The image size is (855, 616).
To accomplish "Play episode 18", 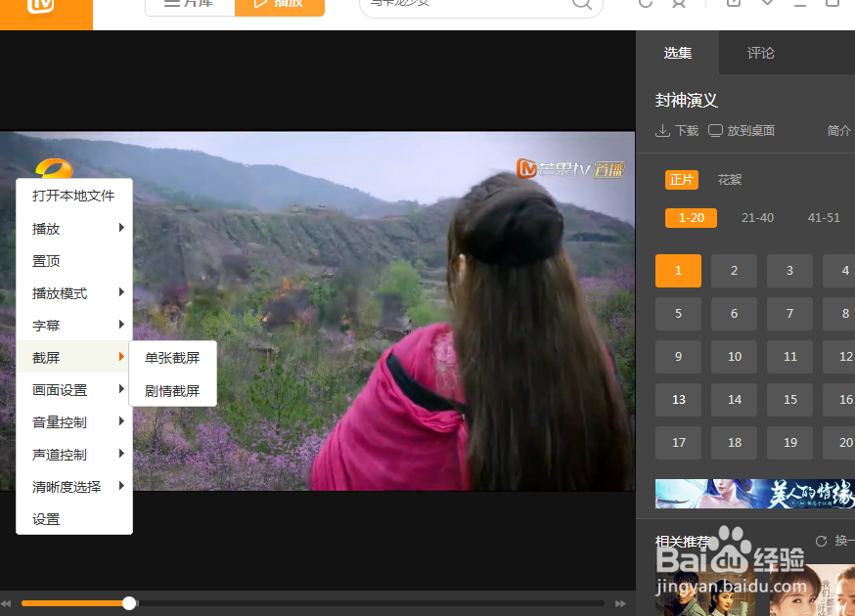I will (x=734, y=443).
